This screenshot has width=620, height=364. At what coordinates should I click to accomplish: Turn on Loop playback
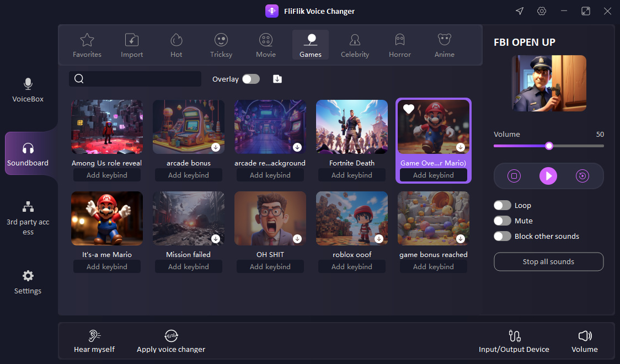coord(503,205)
